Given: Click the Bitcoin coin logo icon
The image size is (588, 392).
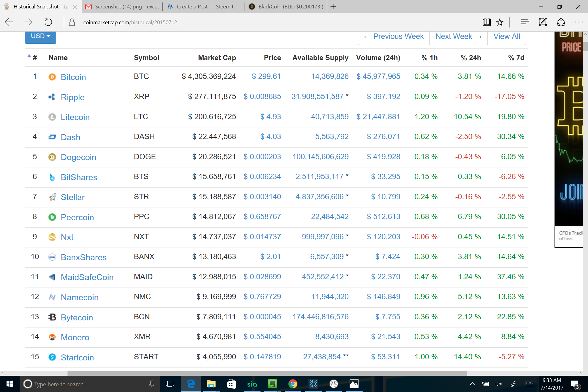Looking at the screenshot, I should tap(52, 77).
